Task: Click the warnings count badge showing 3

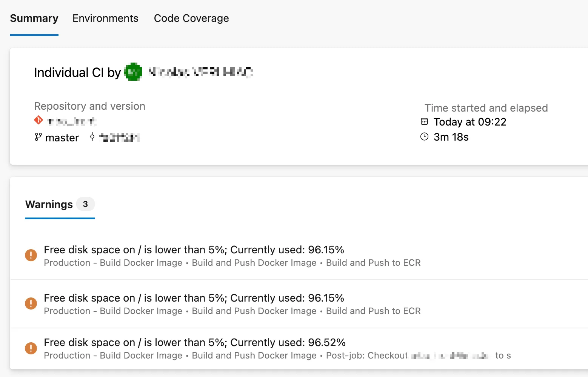Action: tap(86, 204)
